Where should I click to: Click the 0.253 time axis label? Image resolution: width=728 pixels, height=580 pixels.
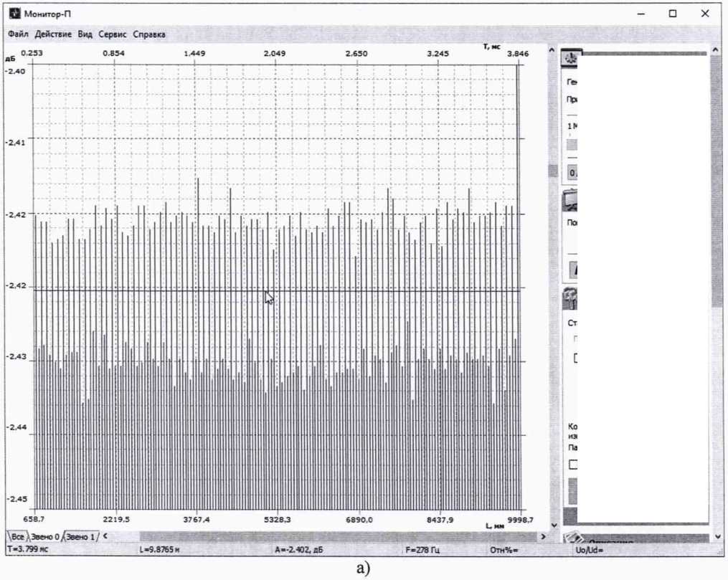(x=32, y=53)
